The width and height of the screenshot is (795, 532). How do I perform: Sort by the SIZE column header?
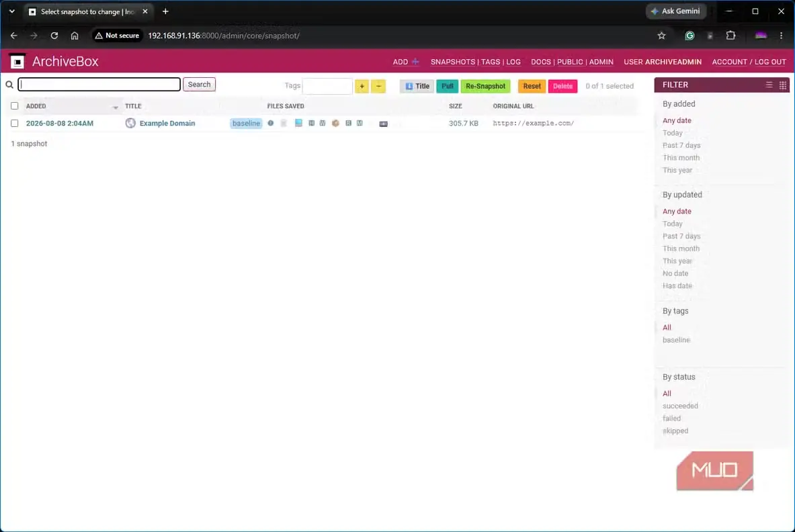pyautogui.click(x=456, y=106)
